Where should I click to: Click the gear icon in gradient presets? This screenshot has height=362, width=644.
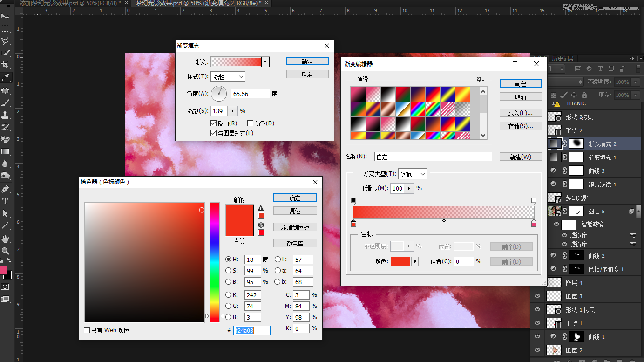[480, 79]
